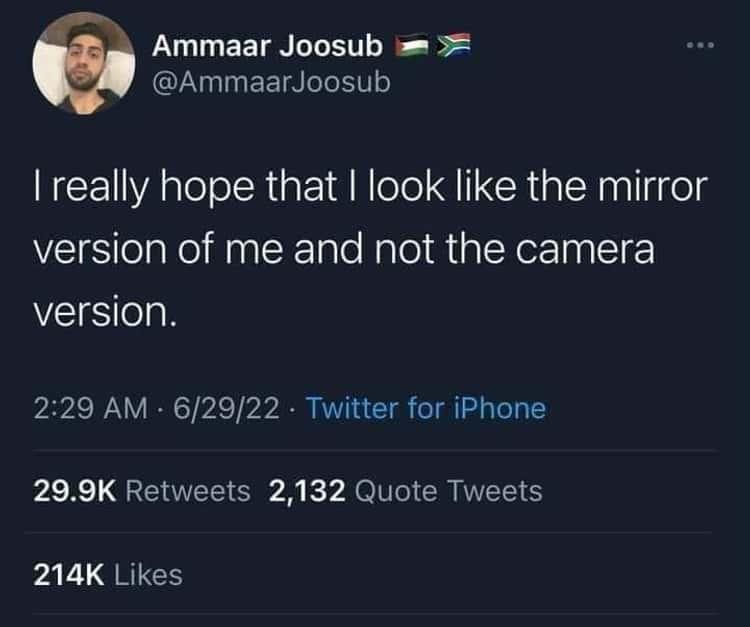The image size is (750, 627).
Task: Click the final "version." line of the tweet
Action: [105, 313]
